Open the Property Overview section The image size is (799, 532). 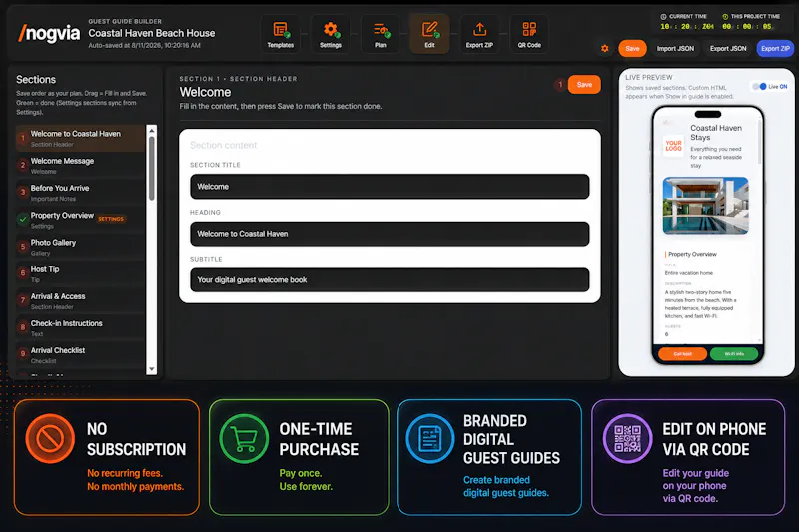click(x=81, y=220)
